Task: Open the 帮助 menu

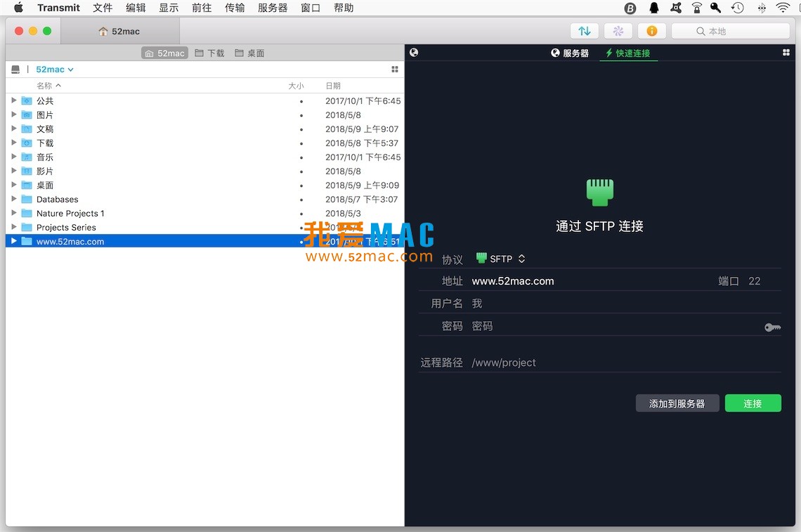Action: 344,8
